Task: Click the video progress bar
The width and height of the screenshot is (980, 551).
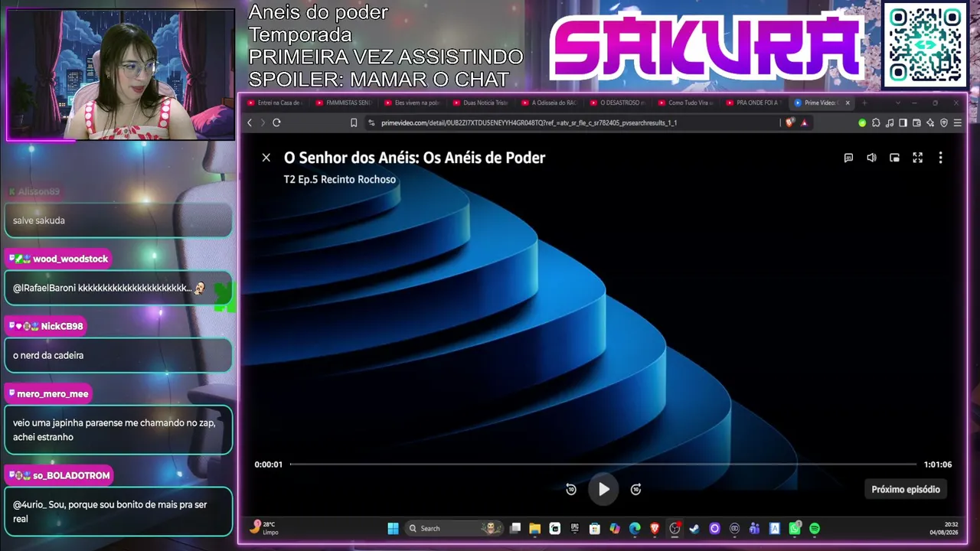Action: pos(603,465)
